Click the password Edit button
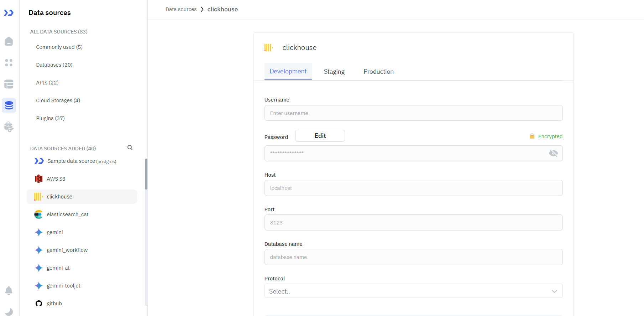The height and width of the screenshot is (316, 644). [320, 136]
